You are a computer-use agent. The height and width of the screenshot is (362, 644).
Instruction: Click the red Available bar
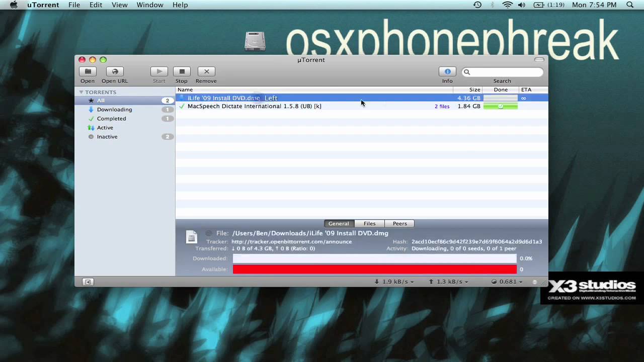coord(374,269)
